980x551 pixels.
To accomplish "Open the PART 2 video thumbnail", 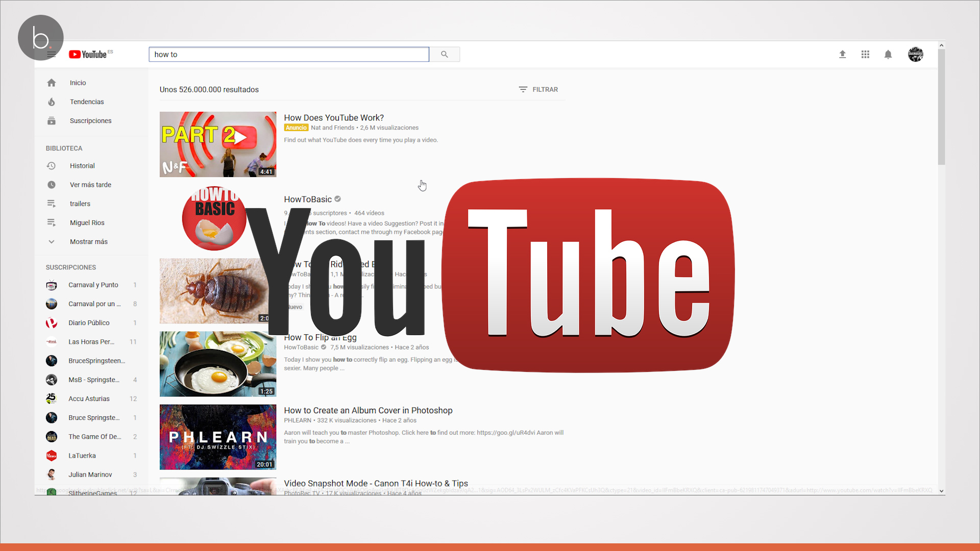I will click(x=218, y=144).
